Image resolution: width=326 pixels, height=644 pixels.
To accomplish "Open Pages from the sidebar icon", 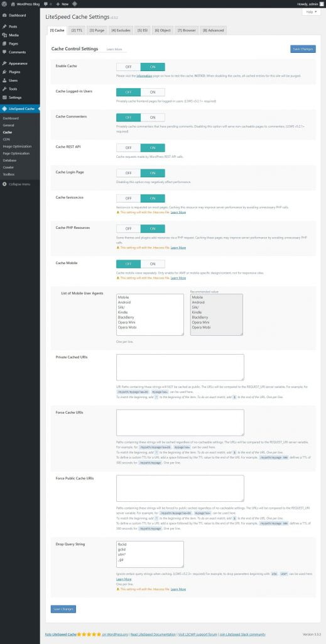I will click(4, 43).
